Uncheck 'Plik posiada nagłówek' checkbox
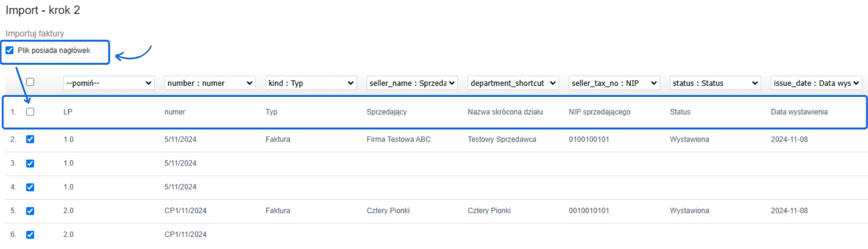 [9, 50]
